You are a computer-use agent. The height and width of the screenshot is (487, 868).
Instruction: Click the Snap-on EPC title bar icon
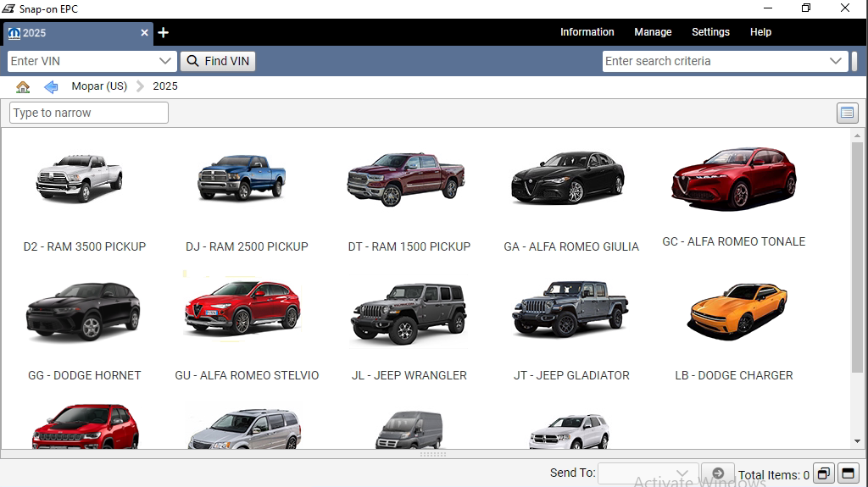pos(8,8)
